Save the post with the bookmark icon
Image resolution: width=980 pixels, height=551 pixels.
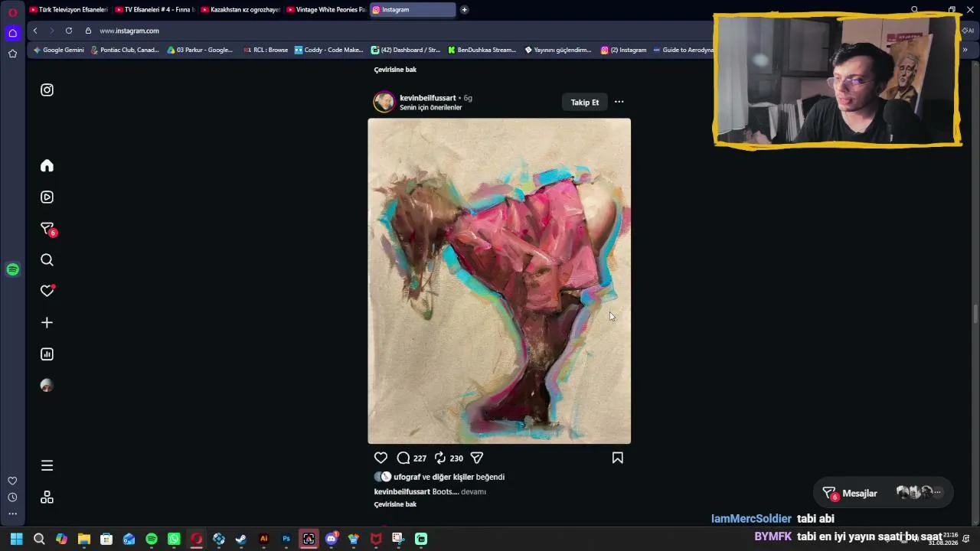click(x=617, y=458)
